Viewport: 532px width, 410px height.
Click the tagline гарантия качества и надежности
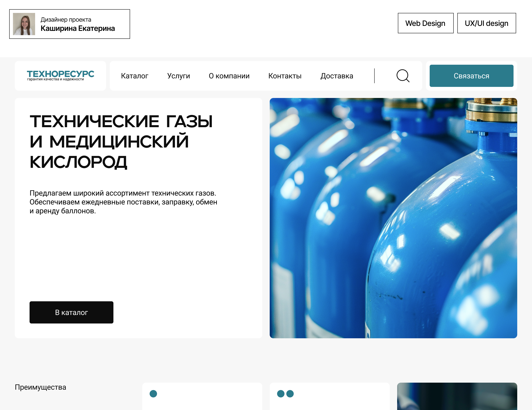coord(56,79)
